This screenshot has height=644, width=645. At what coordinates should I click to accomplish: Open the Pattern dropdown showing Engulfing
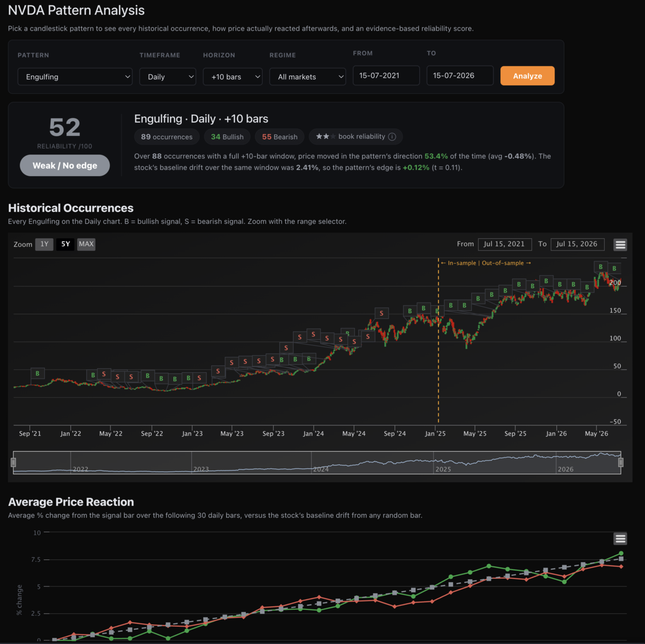tap(75, 77)
